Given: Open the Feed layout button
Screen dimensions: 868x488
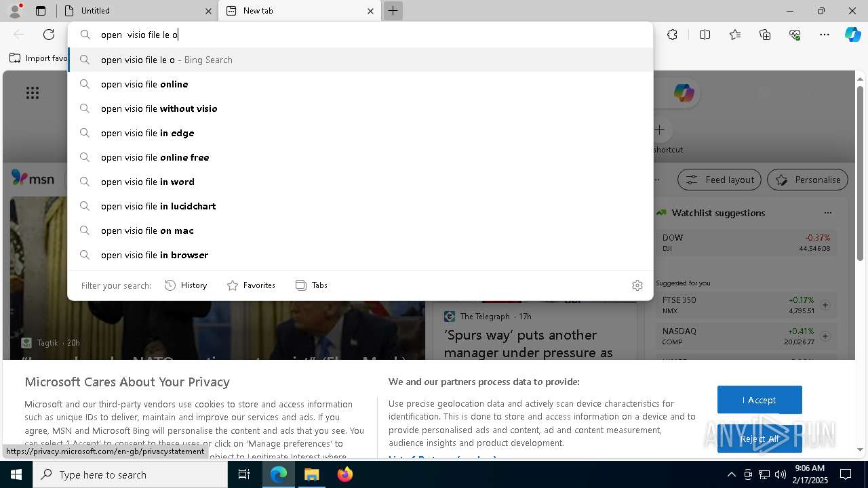Looking at the screenshot, I should click(719, 180).
